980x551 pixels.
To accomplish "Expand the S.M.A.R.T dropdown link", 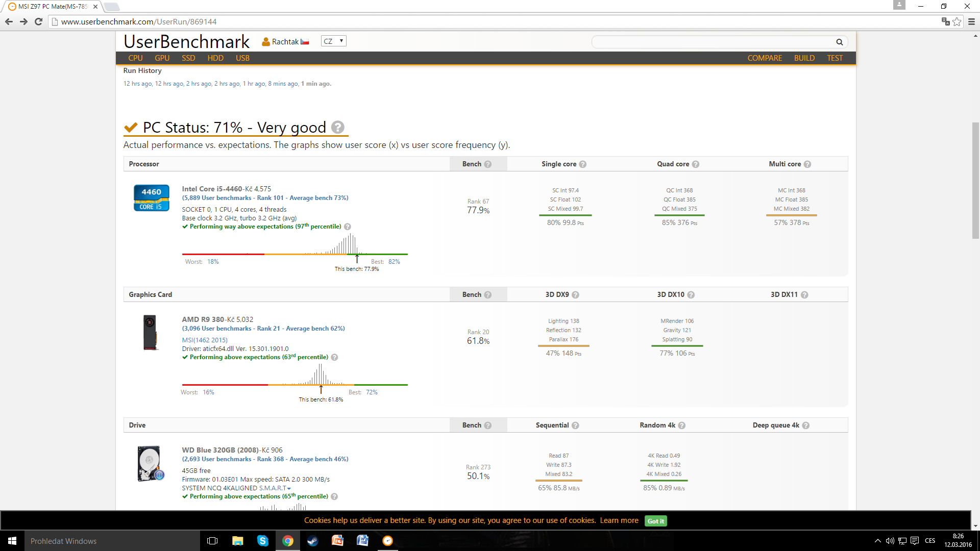I will (275, 488).
